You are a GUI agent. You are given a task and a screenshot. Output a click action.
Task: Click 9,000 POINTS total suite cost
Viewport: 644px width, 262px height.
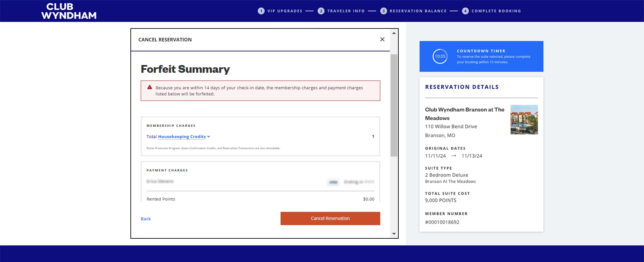[441, 200]
